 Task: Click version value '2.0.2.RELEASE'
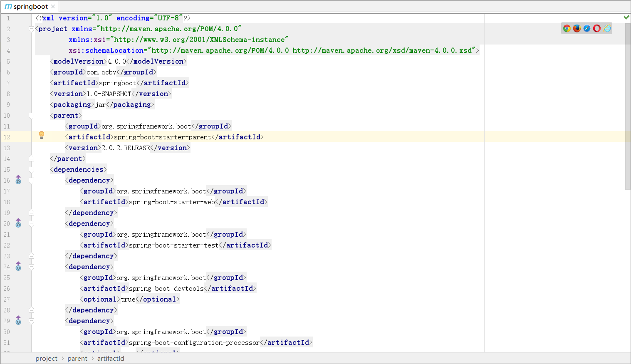coord(126,148)
